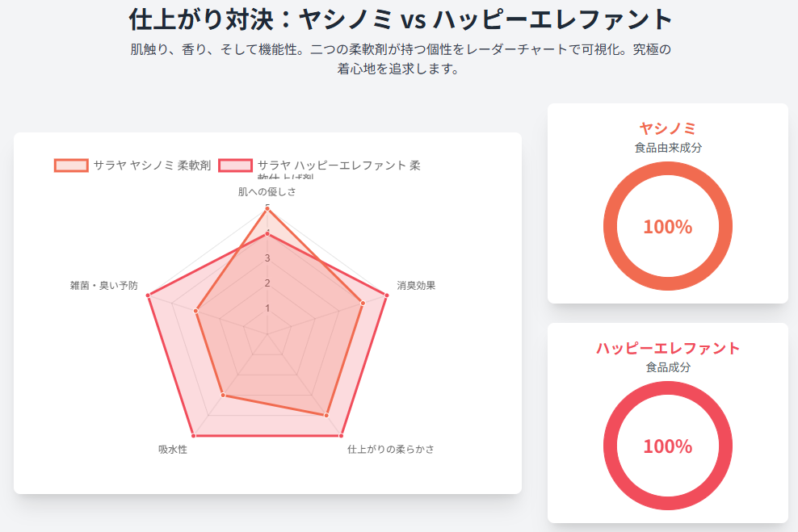
Task: Toggle the サラヤ ハッピーエレファント legend swatch
Action: 235,165
